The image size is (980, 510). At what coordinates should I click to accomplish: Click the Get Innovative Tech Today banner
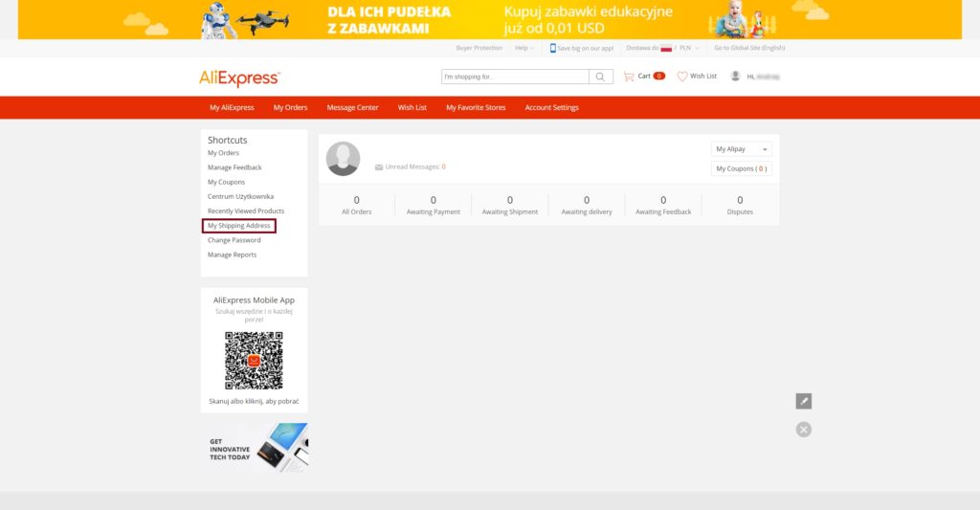[255, 448]
